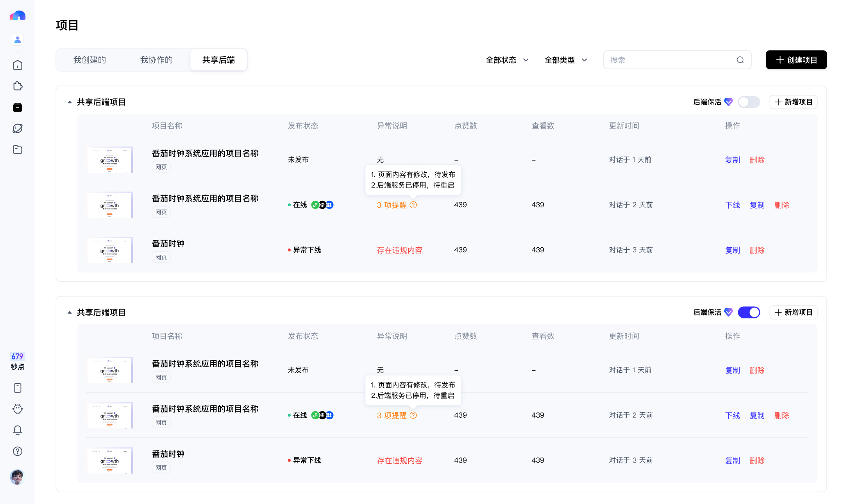Open the folder icon in sidebar

coord(18,149)
